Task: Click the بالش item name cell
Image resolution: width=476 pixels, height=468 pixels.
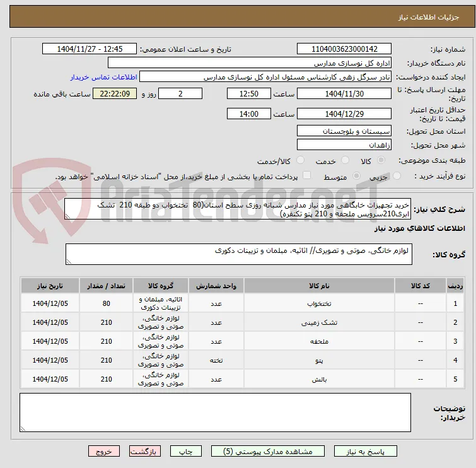Action: pyautogui.click(x=319, y=379)
